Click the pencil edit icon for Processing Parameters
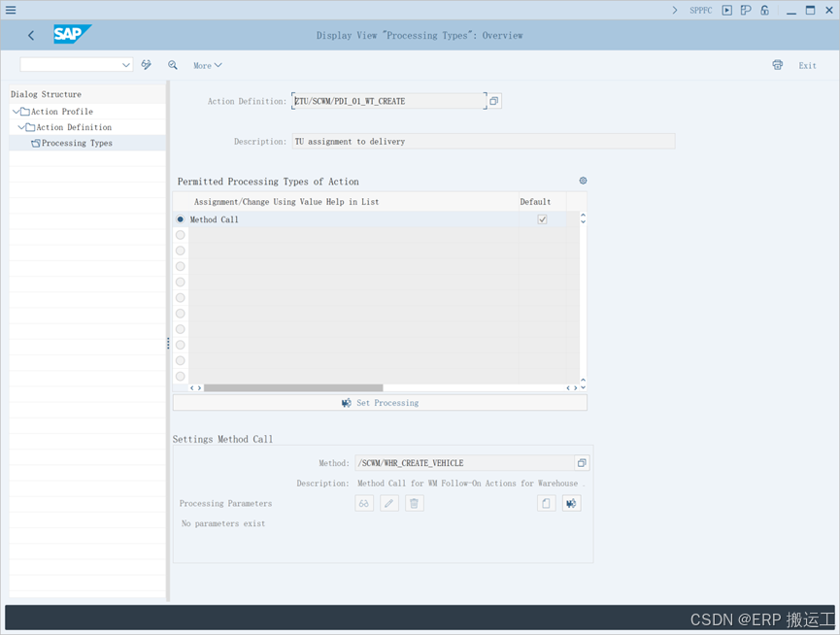This screenshot has width=840, height=635. click(388, 503)
